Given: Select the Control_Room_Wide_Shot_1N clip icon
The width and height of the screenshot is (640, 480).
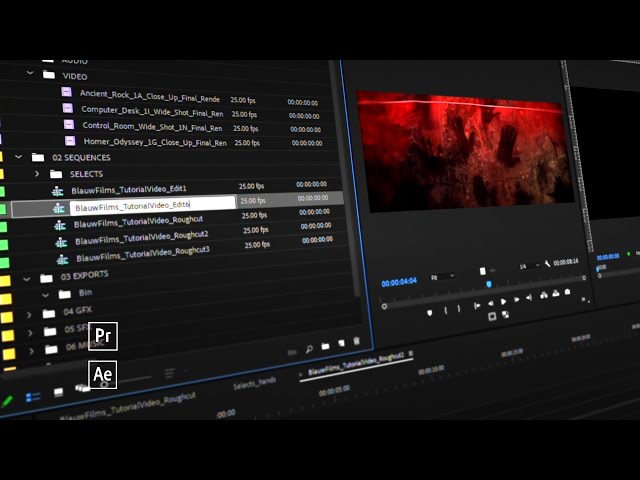Looking at the screenshot, I should 69,124.
